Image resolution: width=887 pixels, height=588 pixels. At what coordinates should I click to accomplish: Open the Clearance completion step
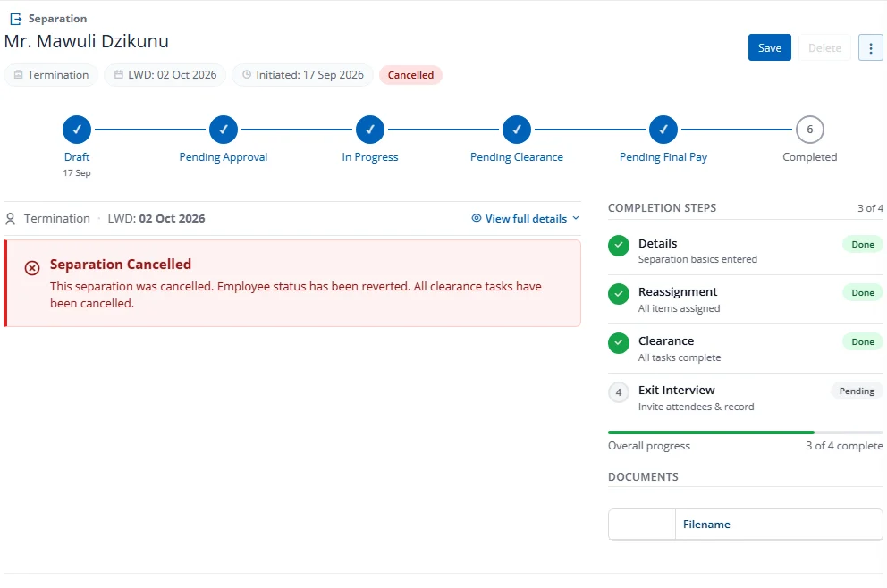point(745,349)
